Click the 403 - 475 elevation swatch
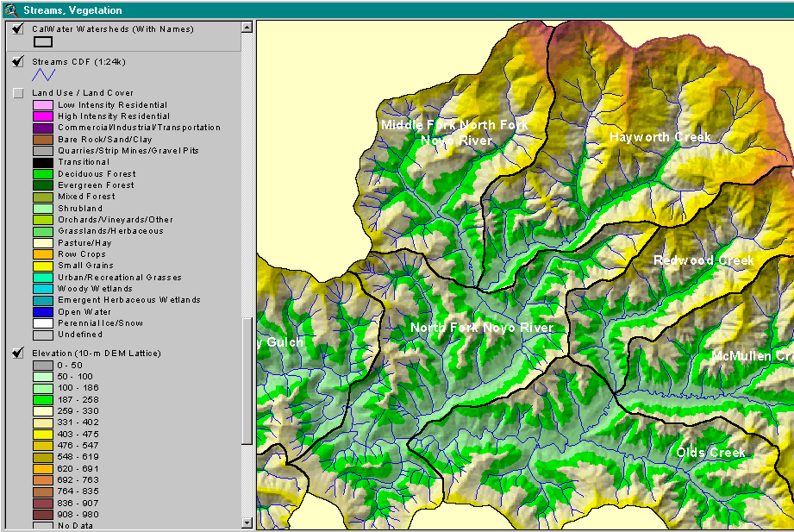794x532 pixels. coord(43,435)
